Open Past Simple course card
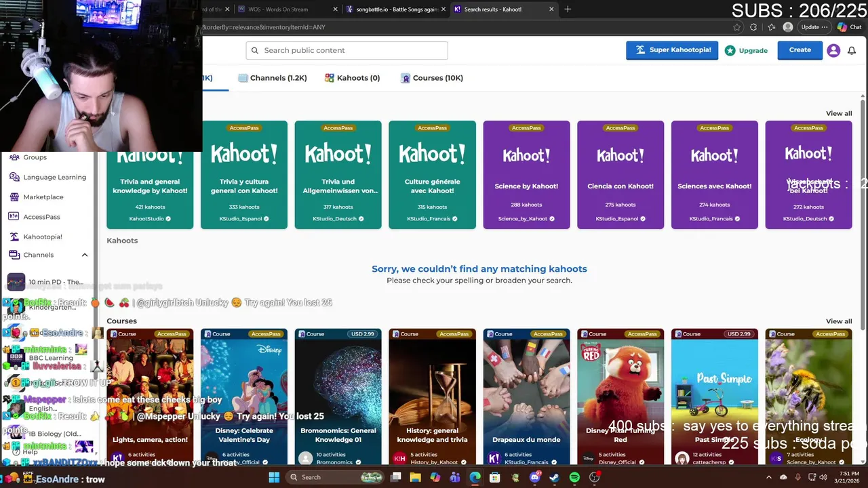 715,396
